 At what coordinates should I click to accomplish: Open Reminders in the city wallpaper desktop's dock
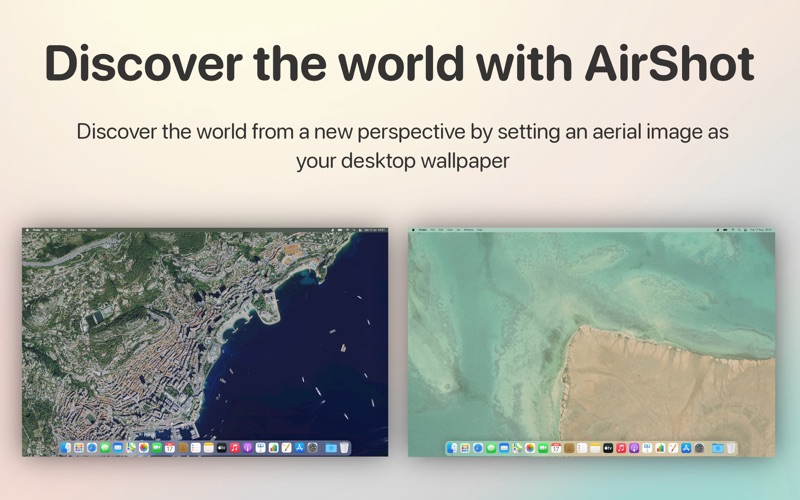(x=196, y=447)
